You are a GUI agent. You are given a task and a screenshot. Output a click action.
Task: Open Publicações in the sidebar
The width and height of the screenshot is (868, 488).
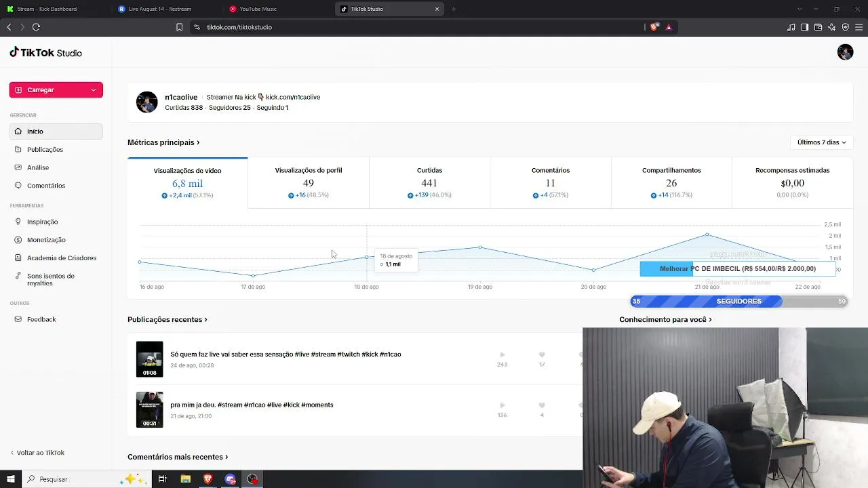(56, 149)
